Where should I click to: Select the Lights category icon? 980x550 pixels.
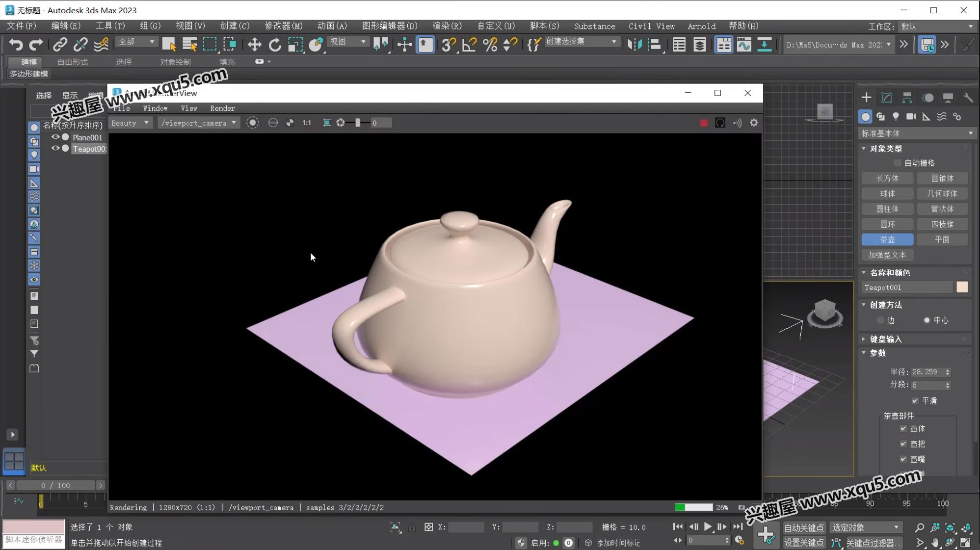click(896, 116)
